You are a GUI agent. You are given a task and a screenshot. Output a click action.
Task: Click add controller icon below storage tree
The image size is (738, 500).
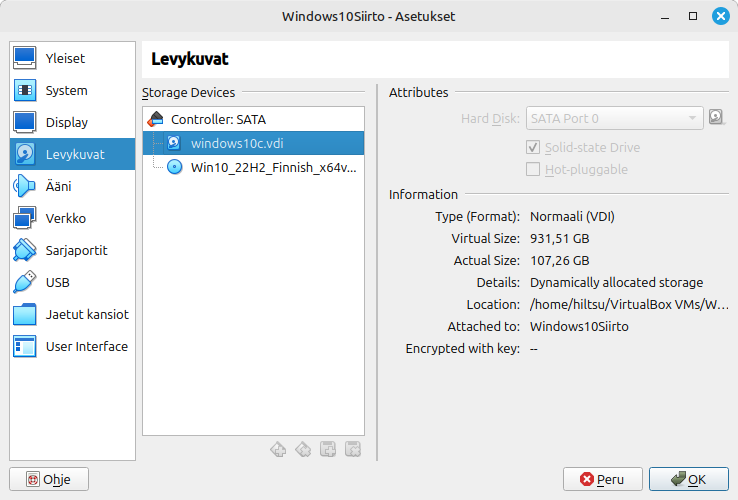278,450
